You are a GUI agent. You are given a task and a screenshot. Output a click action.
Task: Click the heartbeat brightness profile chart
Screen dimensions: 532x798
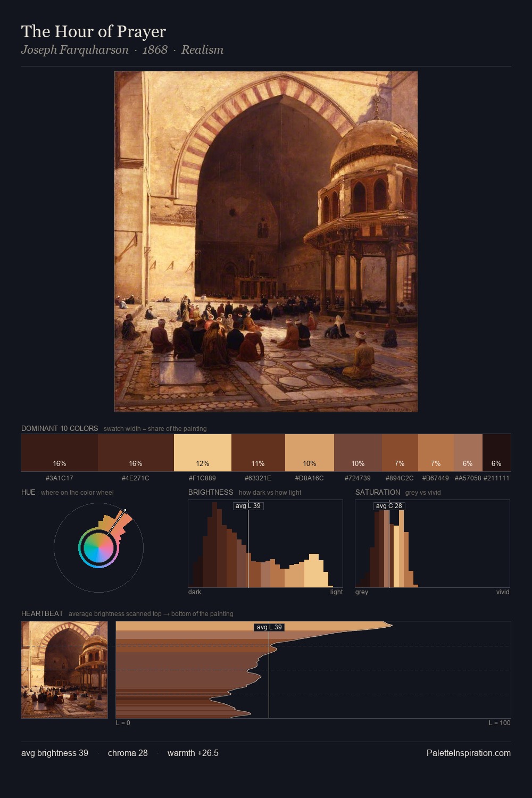point(313,670)
